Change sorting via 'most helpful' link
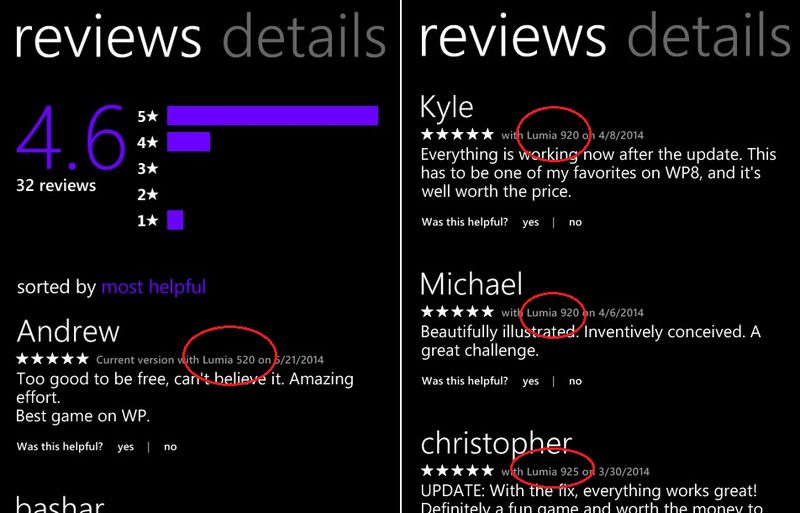The image size is (800, 513). (x=154, y=287)
